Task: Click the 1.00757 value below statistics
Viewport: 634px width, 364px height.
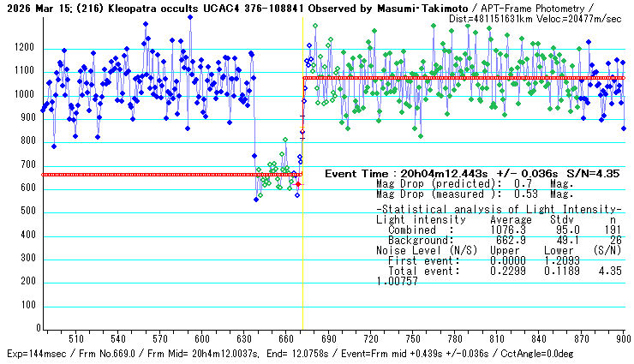Action: click(x=397, y=281)
